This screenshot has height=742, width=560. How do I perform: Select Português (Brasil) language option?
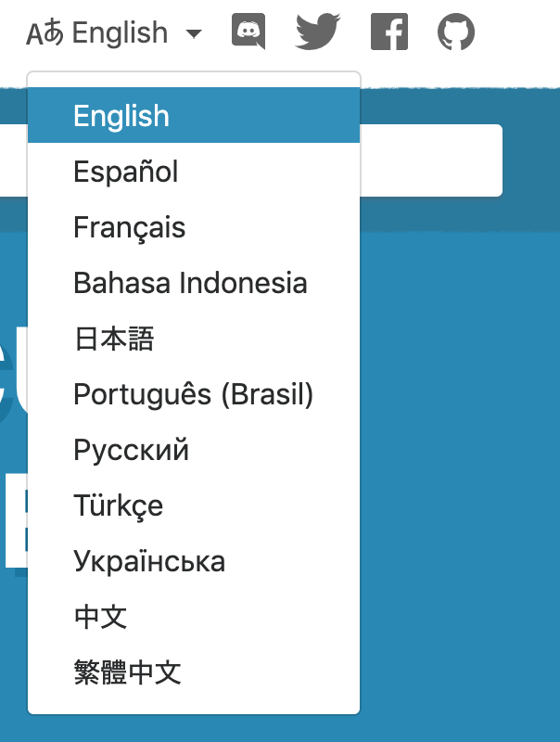pyautogui.click(x=194, y=394)
